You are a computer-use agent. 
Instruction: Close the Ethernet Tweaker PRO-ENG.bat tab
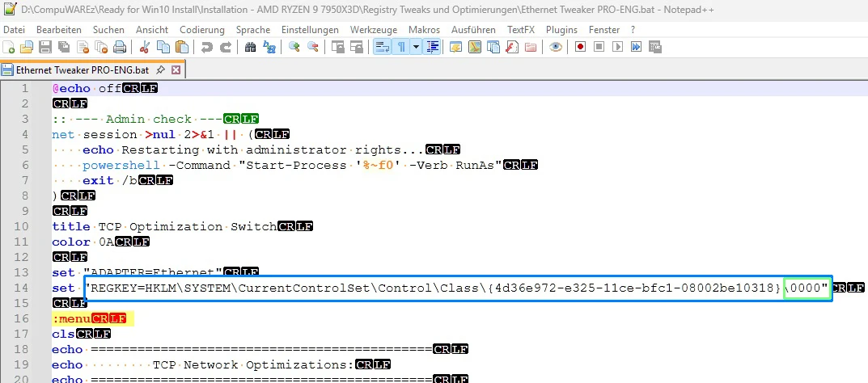coord(176,70)
